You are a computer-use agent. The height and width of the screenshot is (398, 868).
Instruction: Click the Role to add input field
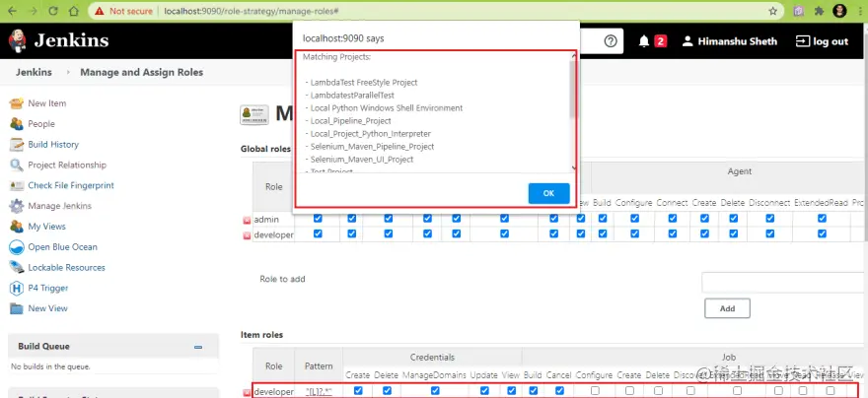coord(784,282)
